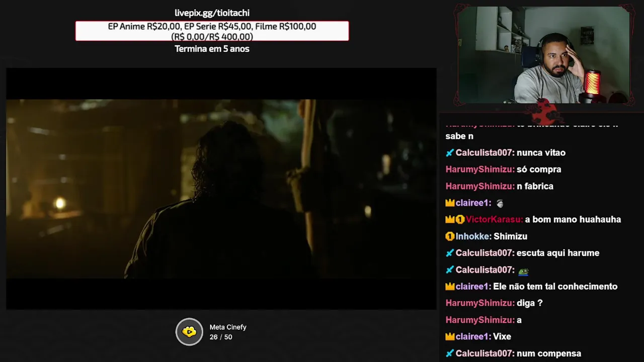644x362 pixels.
Task: Click username Calculista007 in 'nunca vitao' message
Action: (485, 153)
